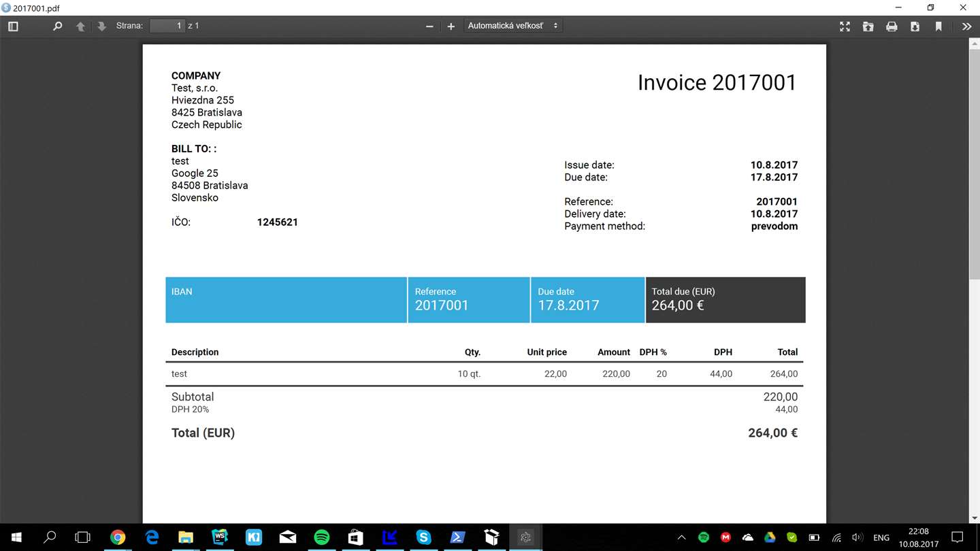
Task: Open the Action Center notifications
Action: point(958,537)
